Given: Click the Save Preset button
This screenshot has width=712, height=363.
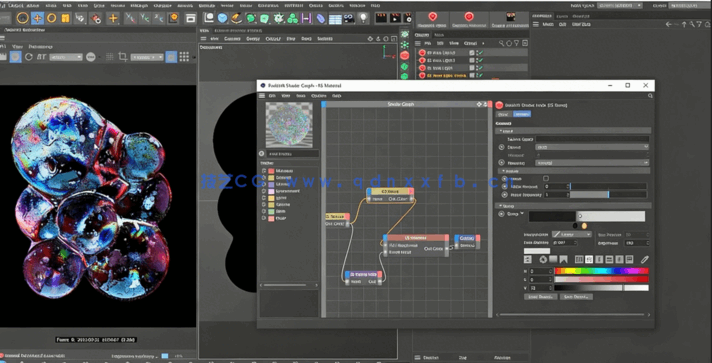Looking at the screenshot, I should 576,297.
